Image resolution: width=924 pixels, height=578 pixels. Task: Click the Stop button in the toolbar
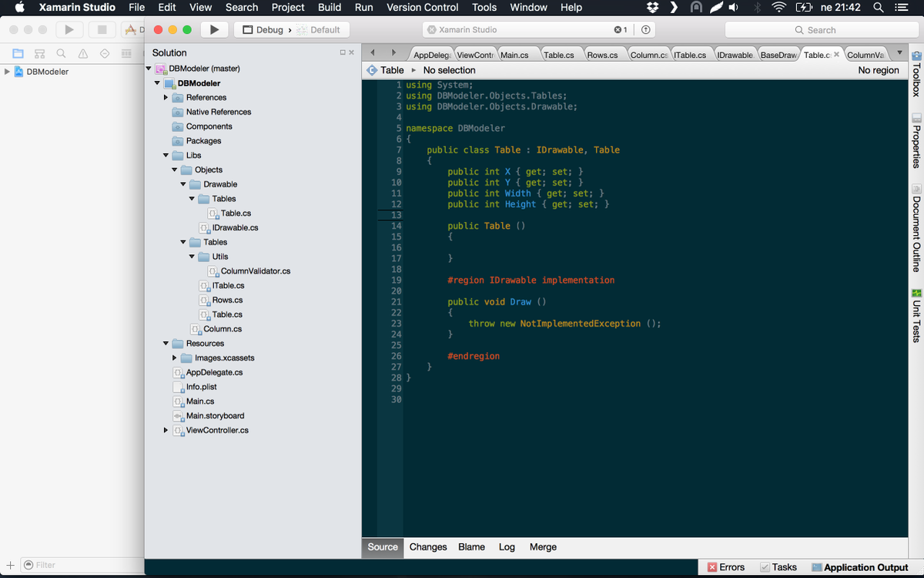coord(102,29)
